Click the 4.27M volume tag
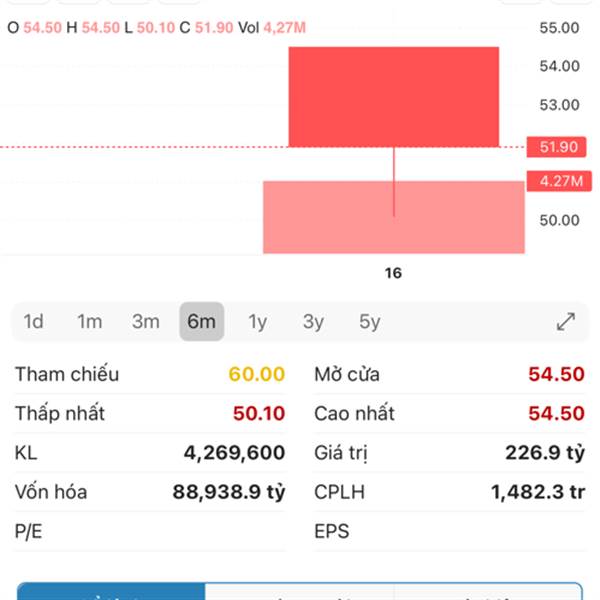Image resolution: width=600 pixels, height=600 pixels. tap(558, 181)
